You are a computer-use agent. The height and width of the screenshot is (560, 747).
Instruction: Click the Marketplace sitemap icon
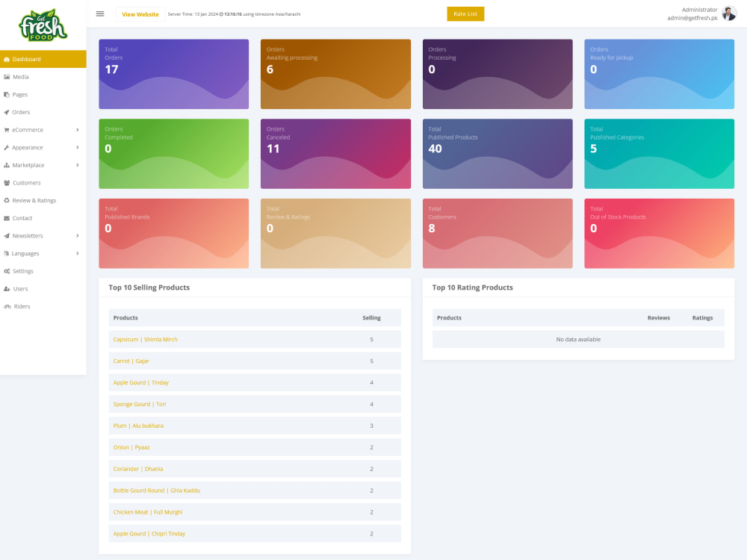pos(7,165)
